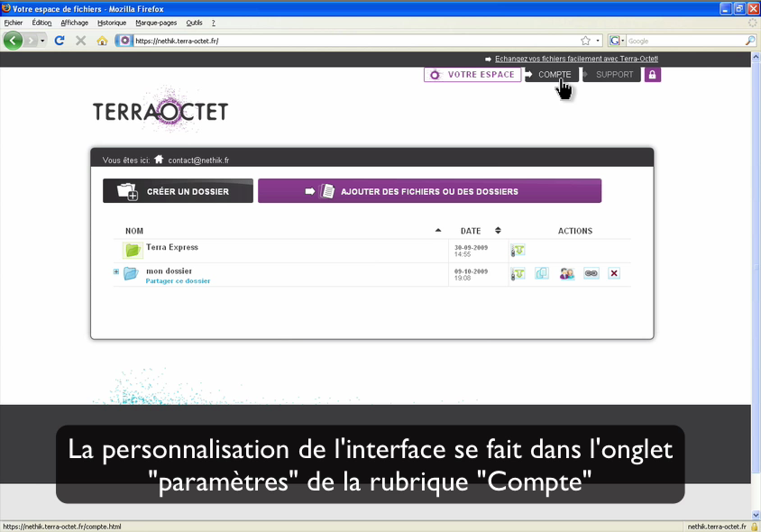Click the Google search box
This screenshot has width=761, height=532.
click(685, 41)
